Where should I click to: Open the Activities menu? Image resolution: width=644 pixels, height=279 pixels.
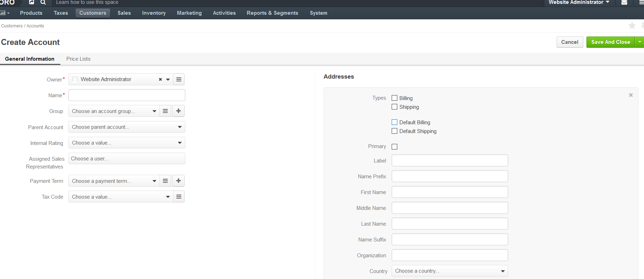coord(224,13)
